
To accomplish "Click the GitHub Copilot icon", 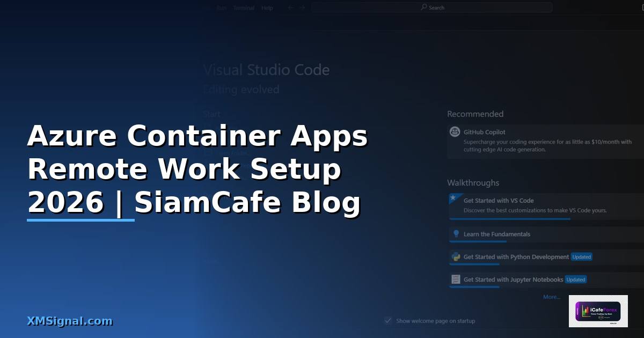I will coord(455,131).
